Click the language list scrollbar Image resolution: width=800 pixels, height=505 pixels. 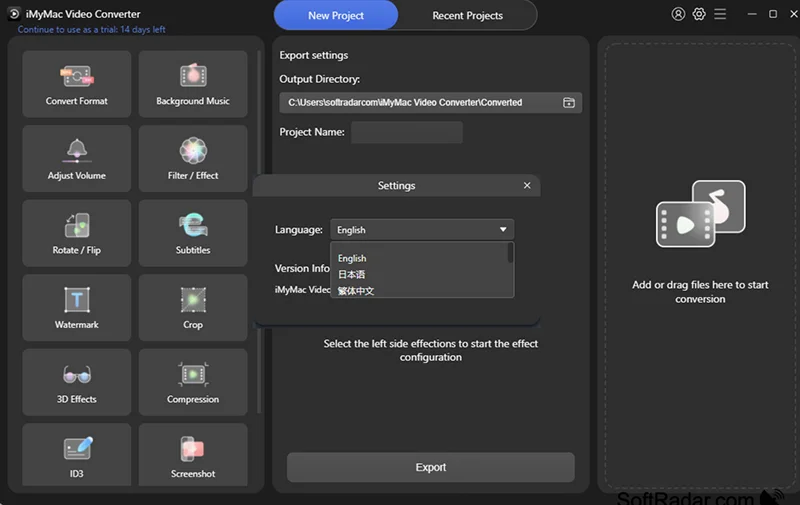[x=510, y=253]
